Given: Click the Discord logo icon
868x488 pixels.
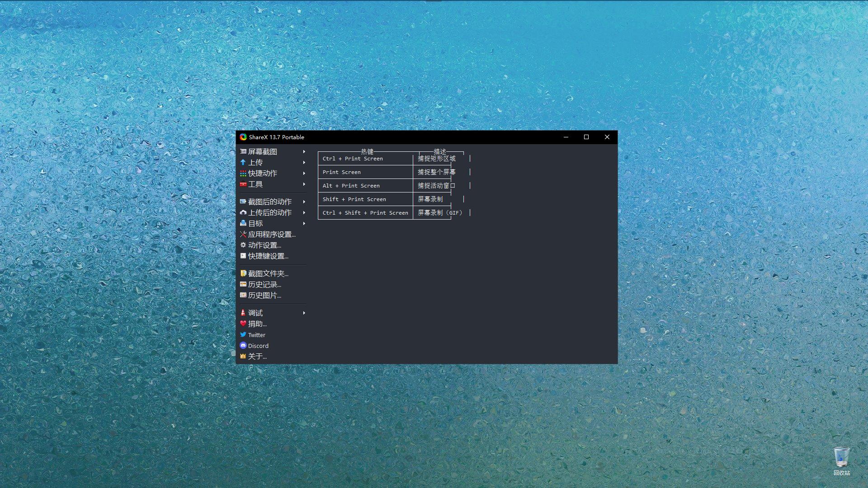Looking at the screenshot, I should click(243, 346).
